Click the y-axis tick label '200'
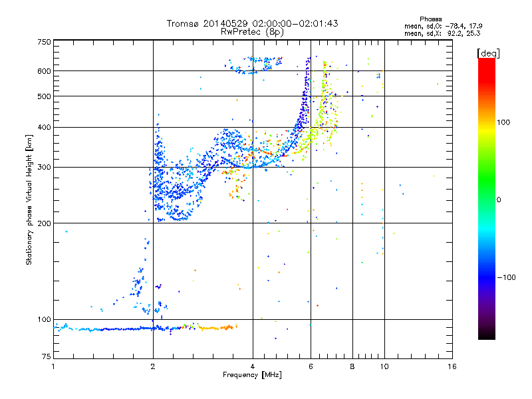 (44, 223)
